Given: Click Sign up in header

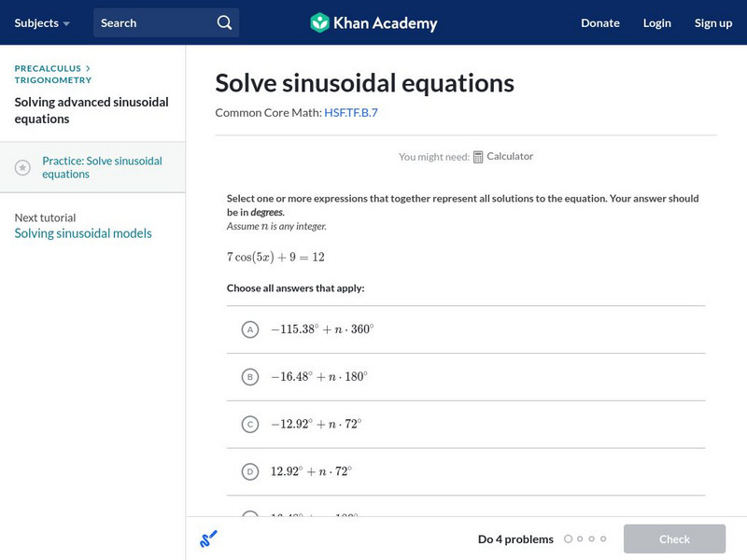Looking at the screenshot, I should coord(712,22).
